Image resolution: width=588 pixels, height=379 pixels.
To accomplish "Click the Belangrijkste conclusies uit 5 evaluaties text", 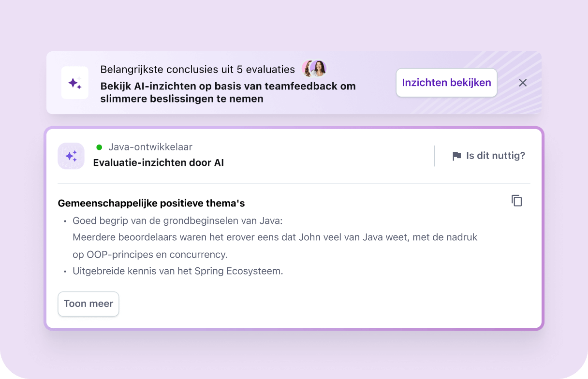I will coord(197,70).
